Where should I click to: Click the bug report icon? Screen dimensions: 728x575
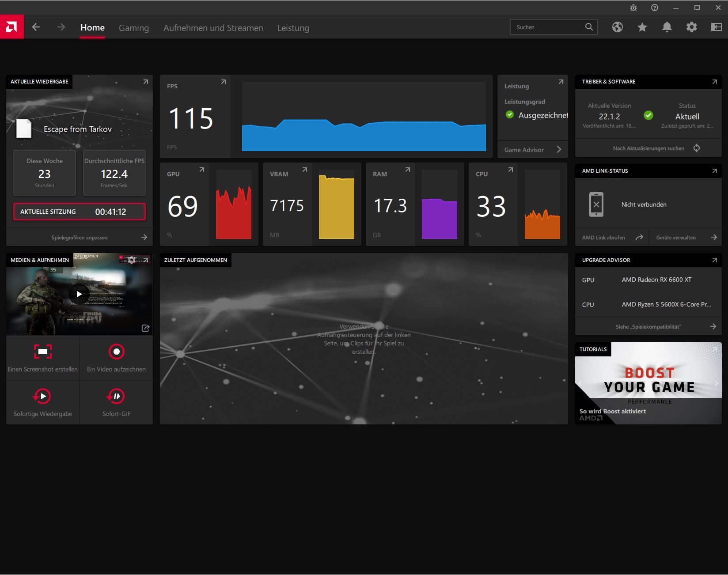pyautogui.click(x=633, y=8)
